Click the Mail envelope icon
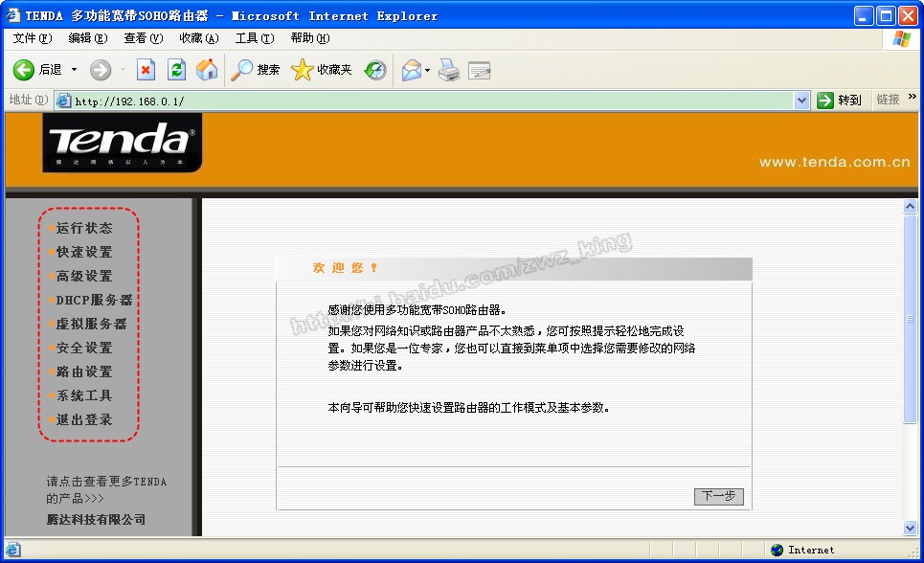The image size is (924, 563). (412, 70)
